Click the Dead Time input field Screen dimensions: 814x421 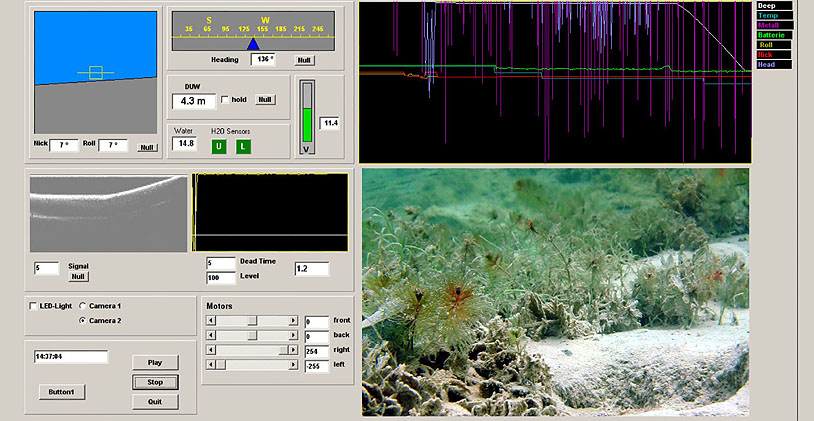click(x=220, y=263)
